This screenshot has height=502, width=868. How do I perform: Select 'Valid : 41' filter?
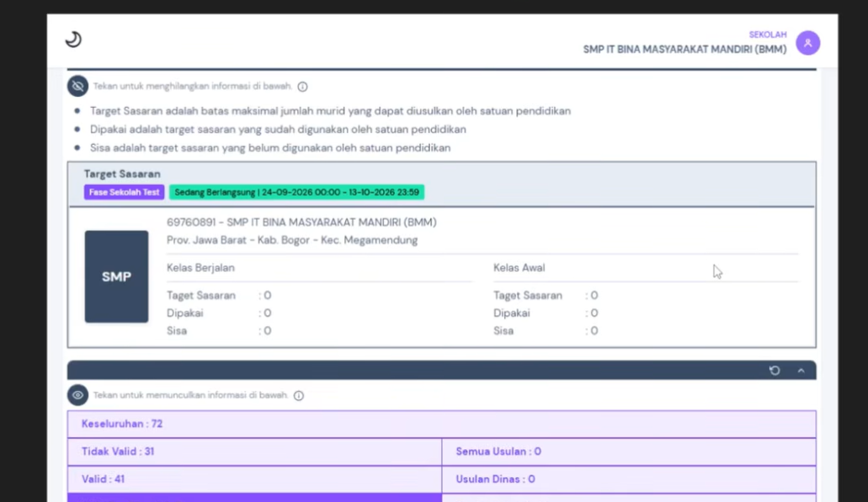click(254, 479)
